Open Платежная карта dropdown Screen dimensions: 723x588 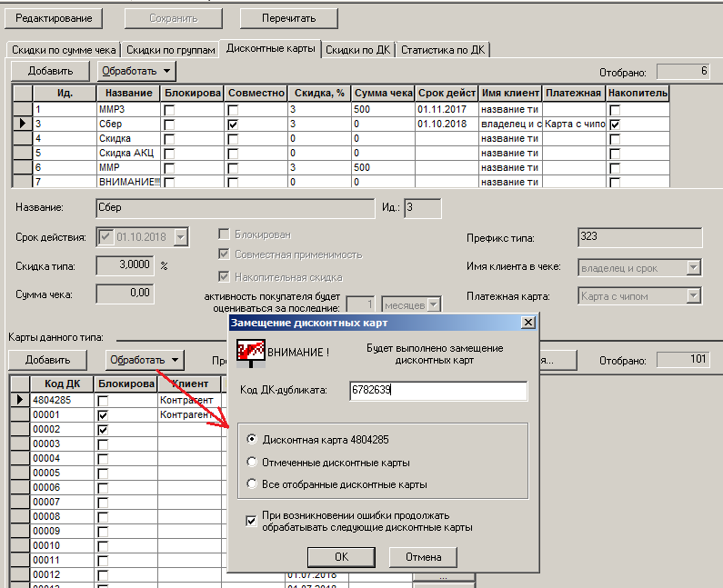(693, 296)
